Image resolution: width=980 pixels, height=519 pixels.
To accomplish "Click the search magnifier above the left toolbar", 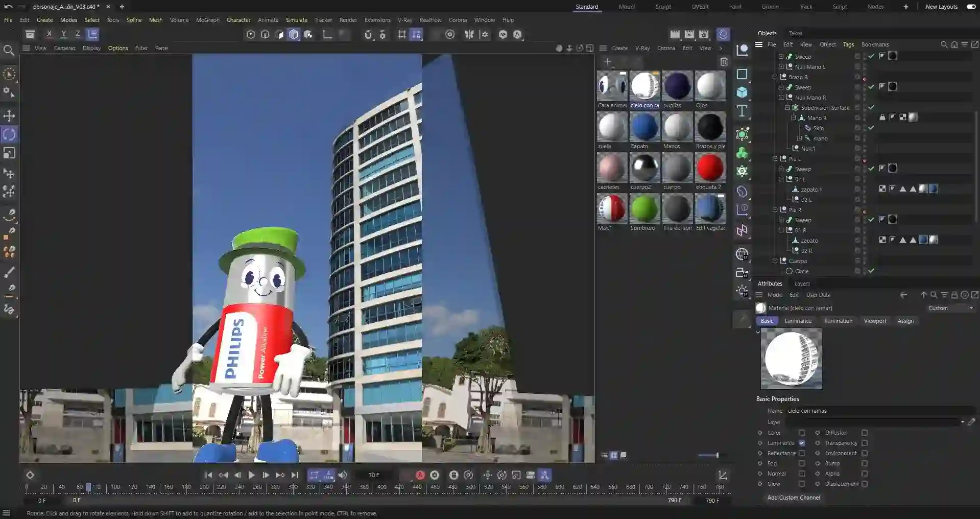I will coord(9,50).
